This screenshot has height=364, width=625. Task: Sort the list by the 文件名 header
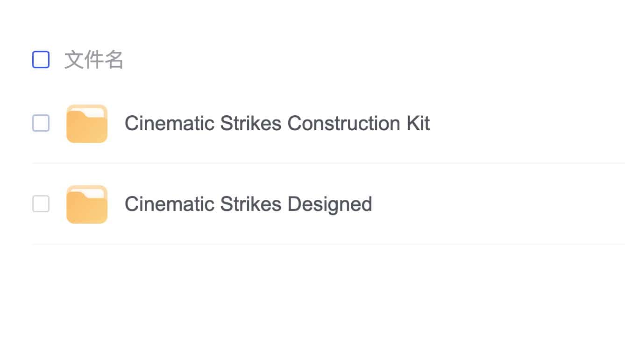click(x=94, y=60)
